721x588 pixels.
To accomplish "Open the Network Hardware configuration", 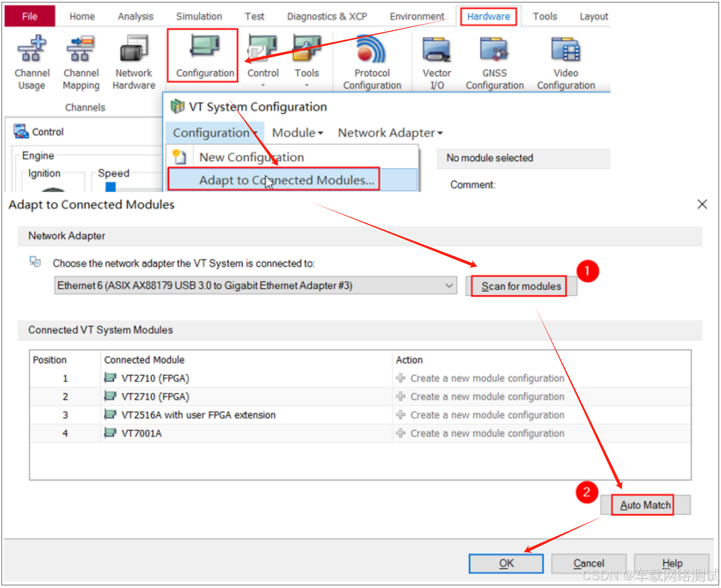I will [134, 62].
